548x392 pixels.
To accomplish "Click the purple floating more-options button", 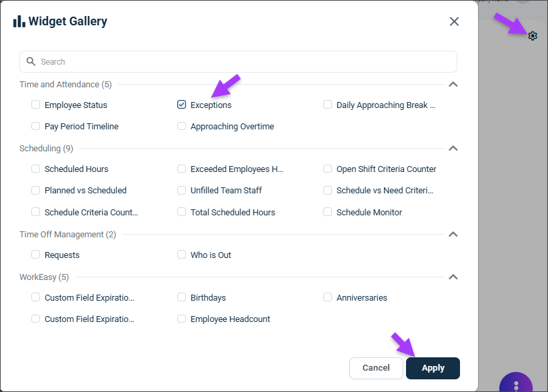I will coord(516,382).
